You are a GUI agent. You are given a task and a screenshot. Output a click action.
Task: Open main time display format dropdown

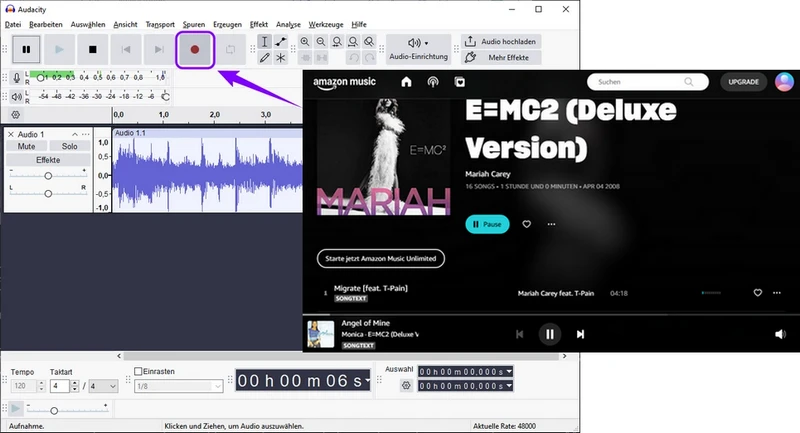click(x=367, y=380)
